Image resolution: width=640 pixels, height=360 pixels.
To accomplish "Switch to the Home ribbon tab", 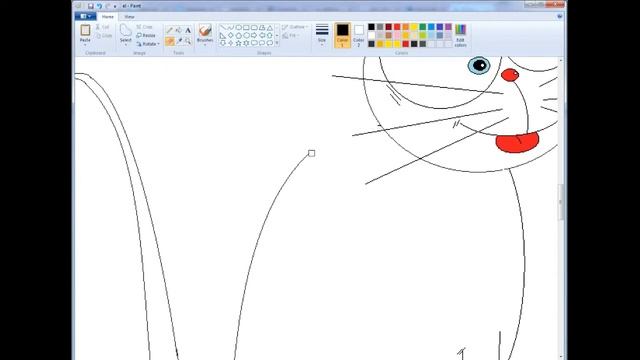I will click(x=108, y=16).
